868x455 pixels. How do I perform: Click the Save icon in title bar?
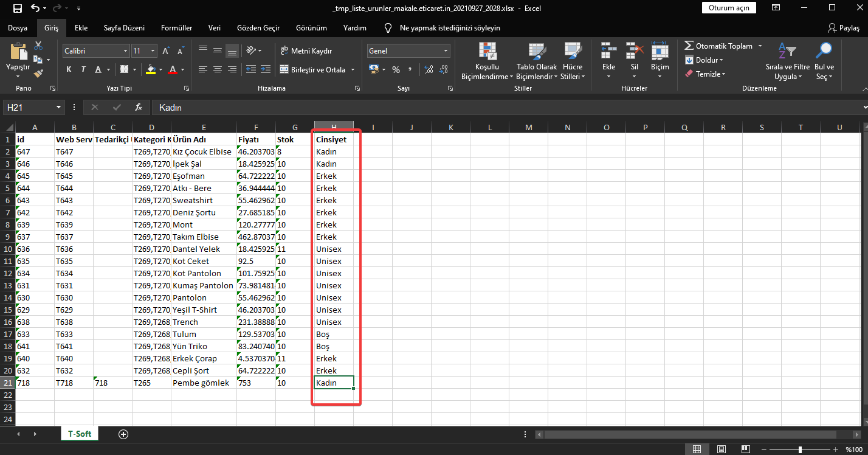pos(18,9)
